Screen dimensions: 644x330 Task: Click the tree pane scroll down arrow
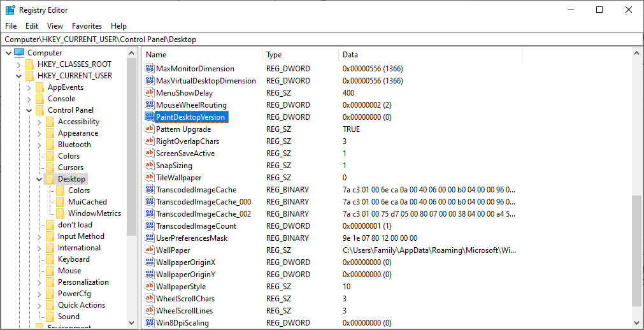point(131,322)
